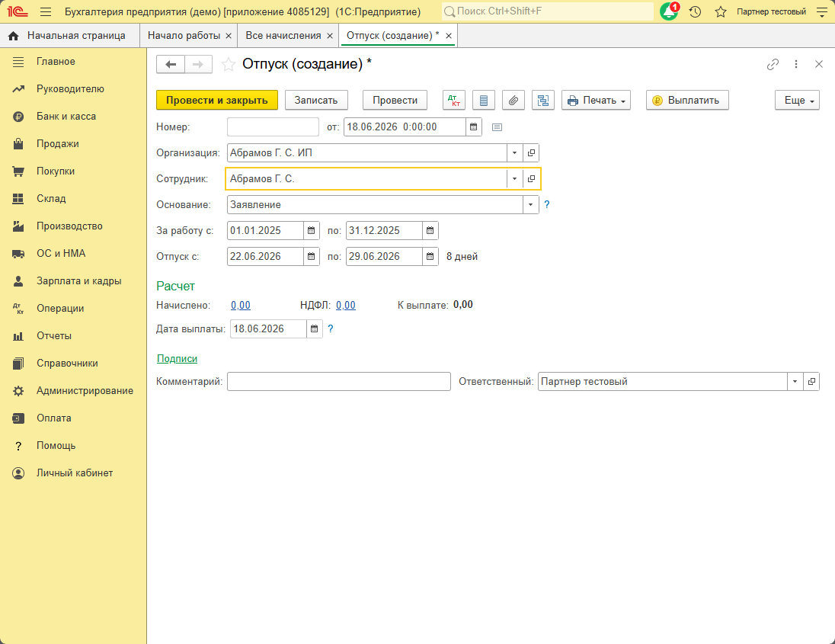The image size is (835, 644).
Task: Expand the Ответственный dropdown
Action: click(x=795, y=381)
